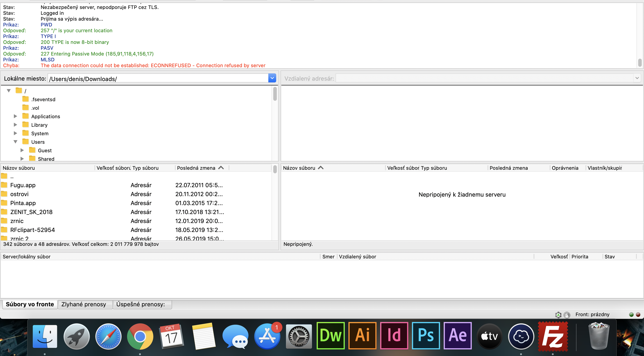Open FileZilla from the dock
644x356 pixels.
[553, 336]
